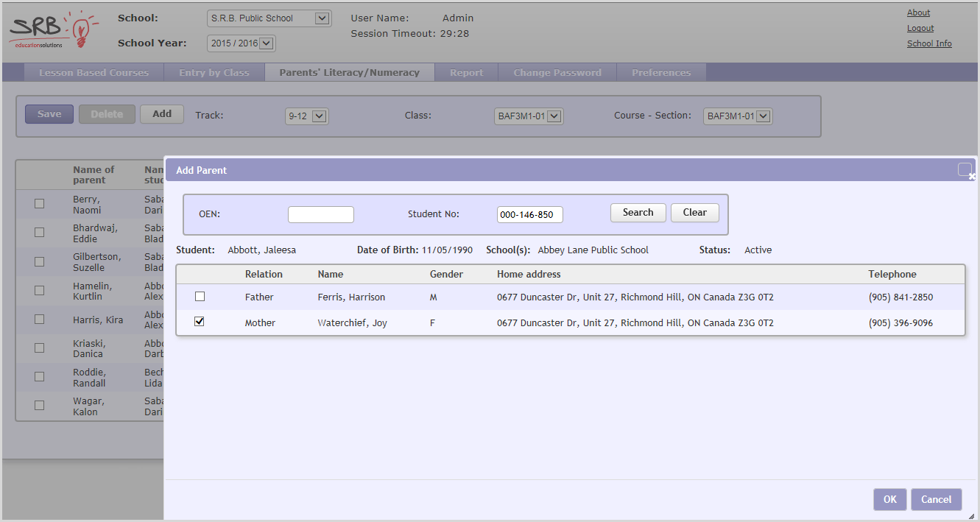
Task: Check the Father Ferris, Harrison checkbox
Action: tap(200, 297)
